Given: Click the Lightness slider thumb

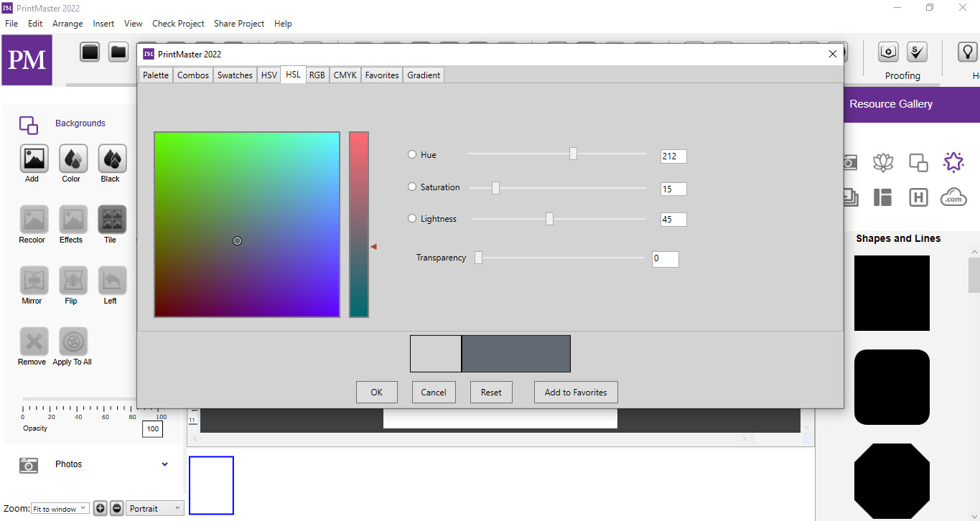Looking at the screenshot, I should coord(549,219).
